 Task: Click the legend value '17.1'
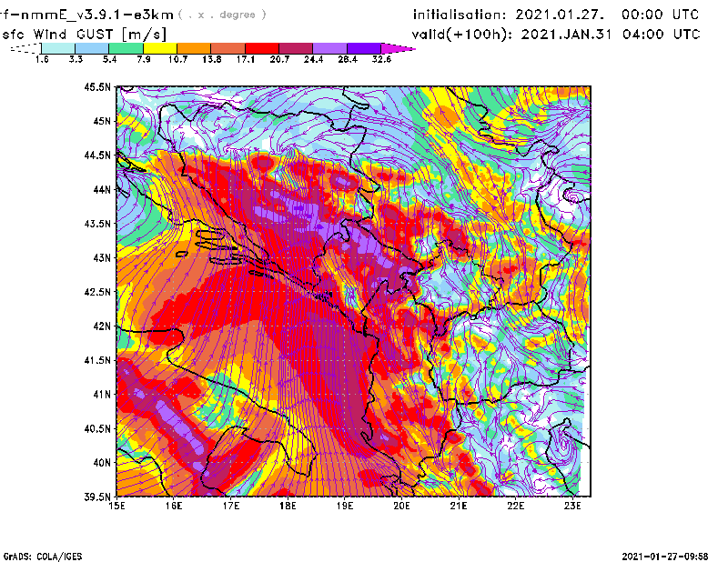pyautogui.click(x=245, y=59)
